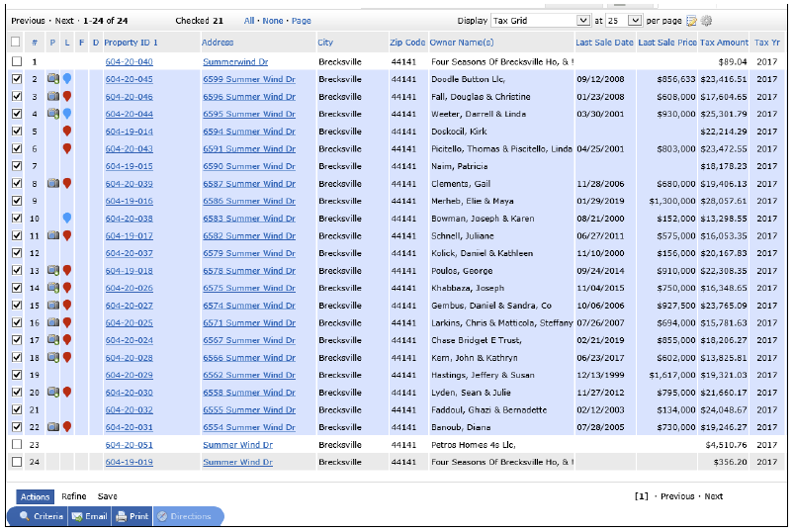The width and height of the screenshot is (795, 532).
Task: Open photos icon for 6582 Summer Wind Dr
Action: pos(53,235)
